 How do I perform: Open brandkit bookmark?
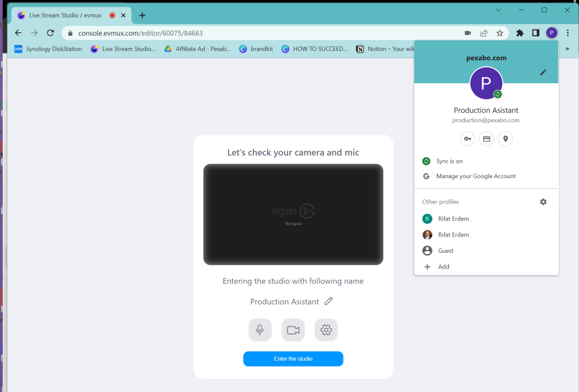coord(256,49)
